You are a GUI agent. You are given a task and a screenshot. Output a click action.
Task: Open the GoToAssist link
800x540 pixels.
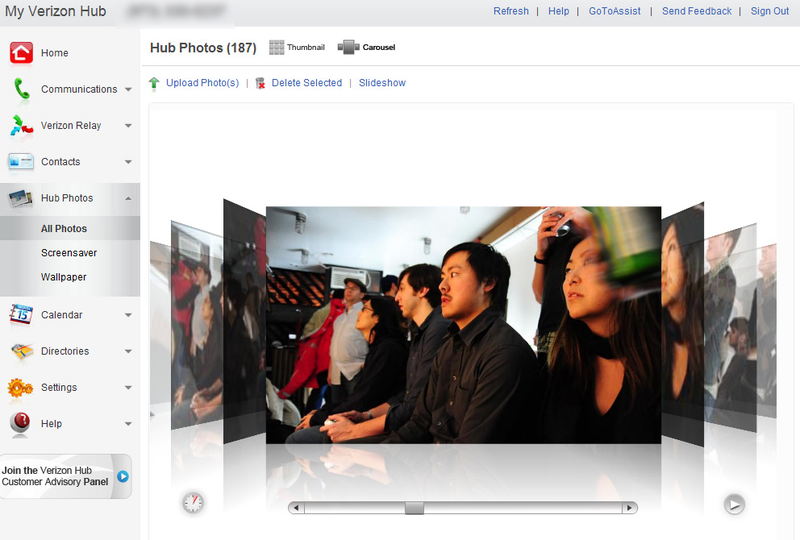tap(615, 11)
